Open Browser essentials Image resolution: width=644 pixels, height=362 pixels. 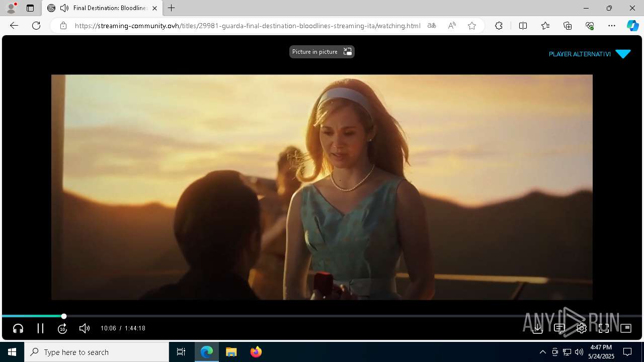(x=590, y=26)
